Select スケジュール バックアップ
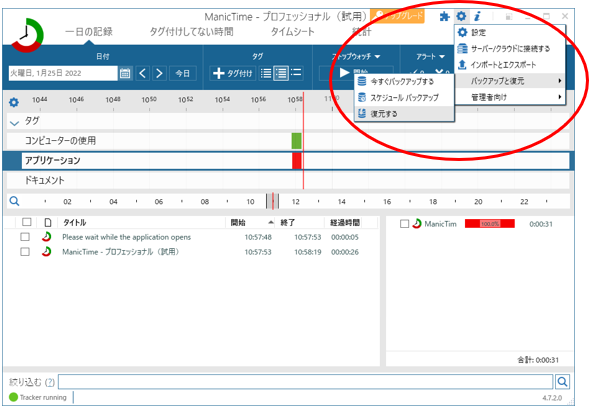Viewport: 590px width, 409px height. click(404, 97)
